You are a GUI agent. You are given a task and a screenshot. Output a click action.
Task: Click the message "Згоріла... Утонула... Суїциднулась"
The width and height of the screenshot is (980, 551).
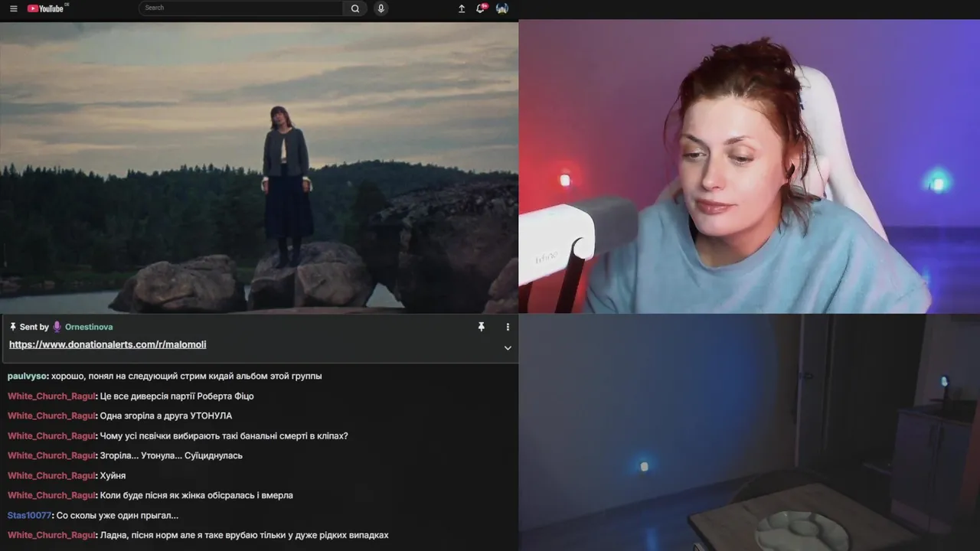pos(171,456)
